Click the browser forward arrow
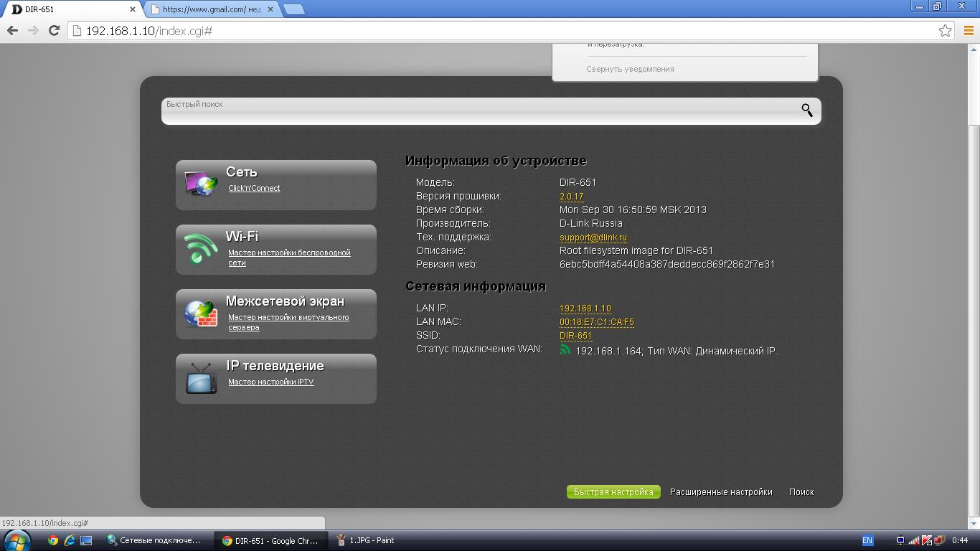980x551 pixels. pyautogui.click(x=33, y=30)
